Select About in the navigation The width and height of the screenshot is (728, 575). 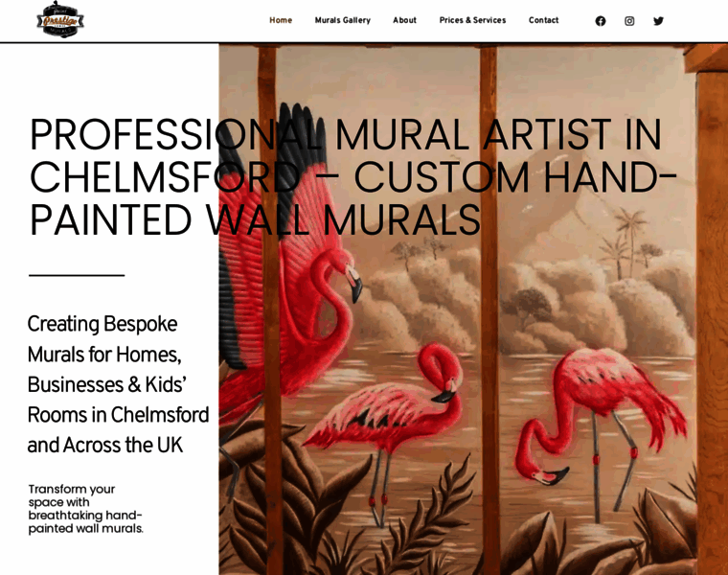(405, 20)
